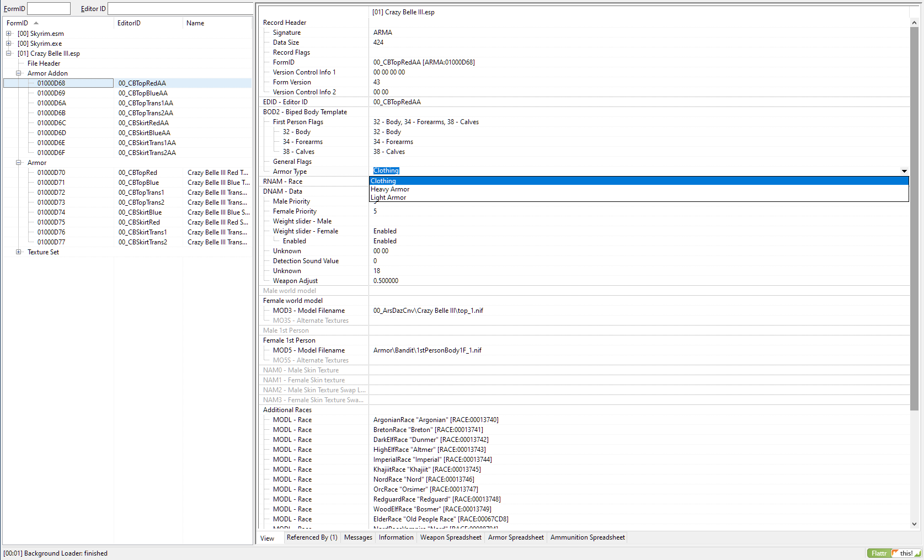Click the First Person Flags value
The height and width of the screenshot is (560, 924).
pos(426,122)
